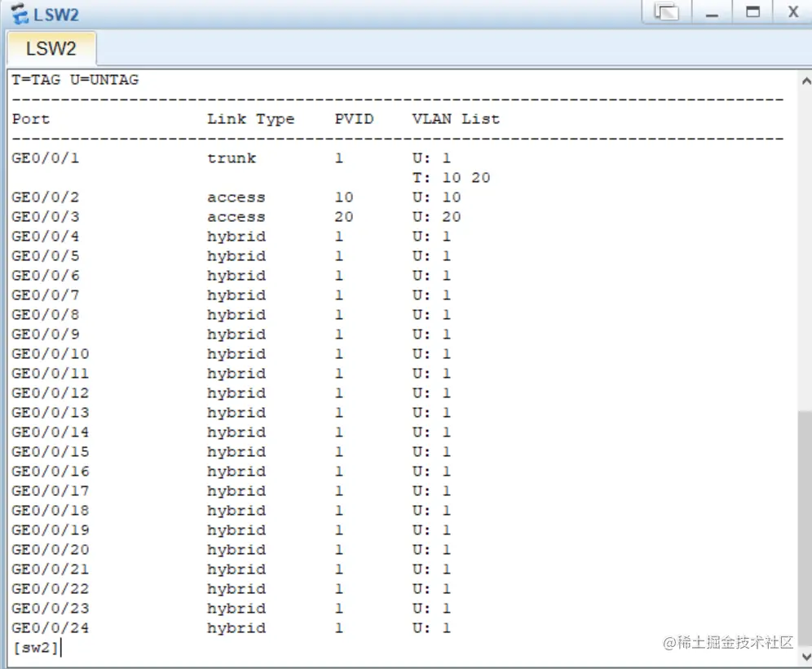The height and width of the screenshot is (669, 812).
Task: Click the scrollbar down arrow
Action: pyautogui.click(x=805, y=657)
